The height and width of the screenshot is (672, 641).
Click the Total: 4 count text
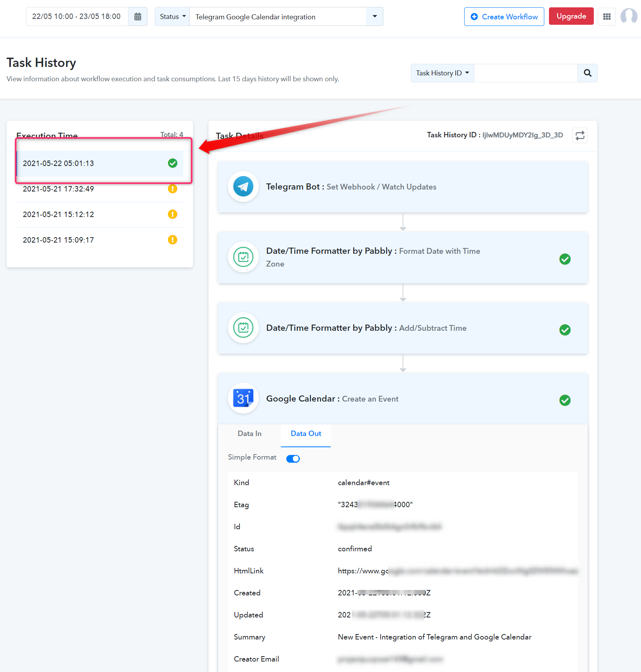[172, 134]
